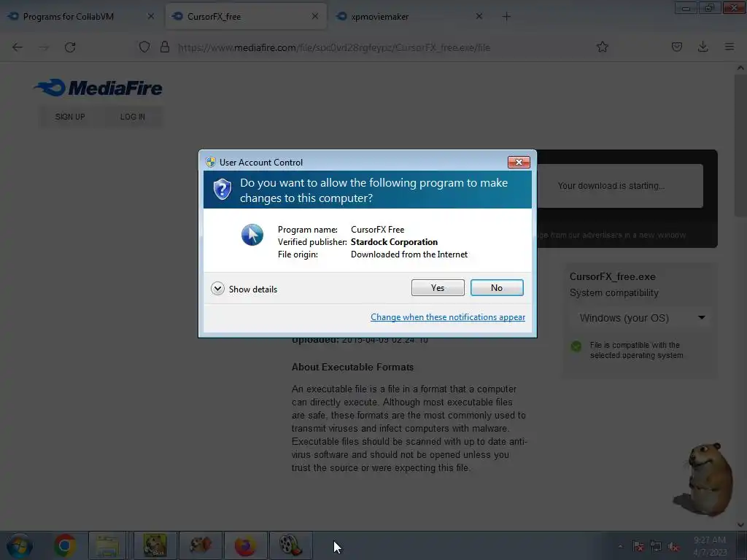747x560 pixels.
Task: Open the browser downloads panel
Action: (703, 47)
